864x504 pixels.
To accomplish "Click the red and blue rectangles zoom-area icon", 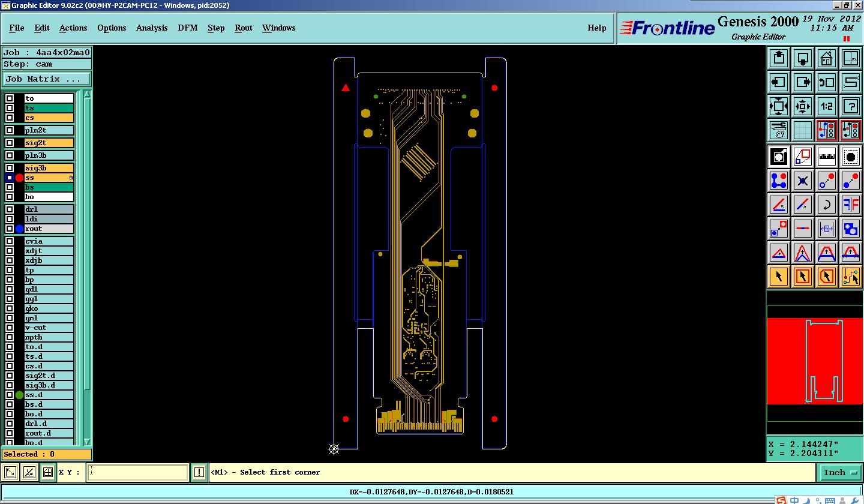I will tap(803, 157).
